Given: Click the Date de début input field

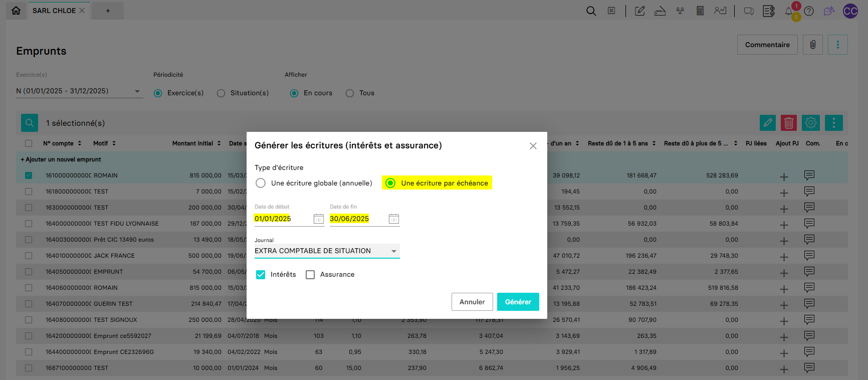Looking at the screenshot, I should click(282, 219).
